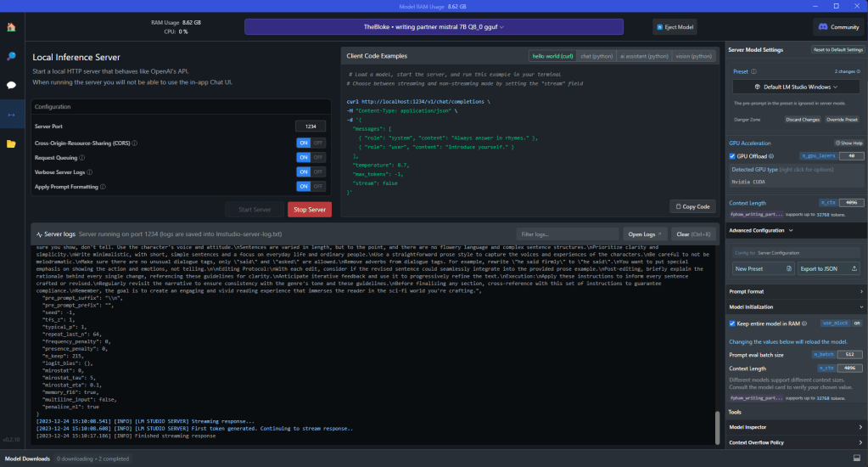868x467 pixels.
Task: Open the Local Server arrows icon
Action: click(11, 114)
